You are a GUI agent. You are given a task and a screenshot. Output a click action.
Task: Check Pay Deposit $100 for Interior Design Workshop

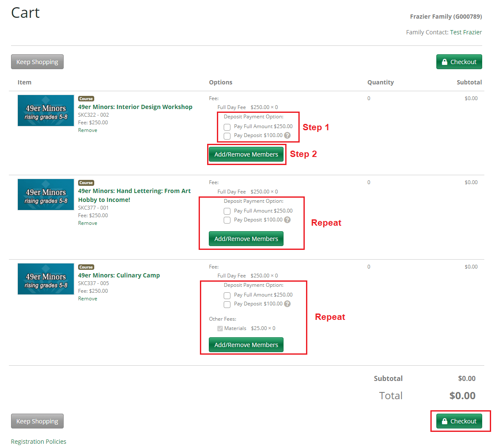(227, 136)
